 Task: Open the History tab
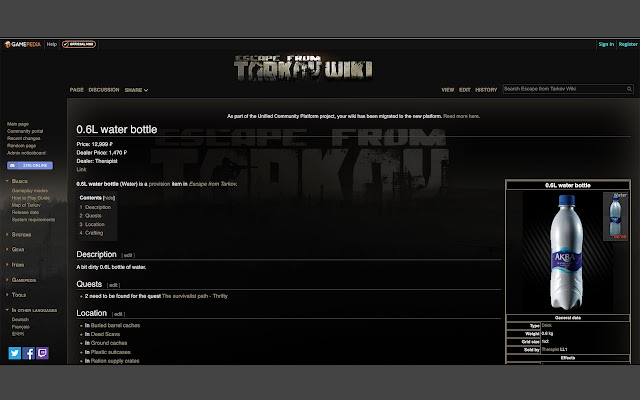pos(486,90)
